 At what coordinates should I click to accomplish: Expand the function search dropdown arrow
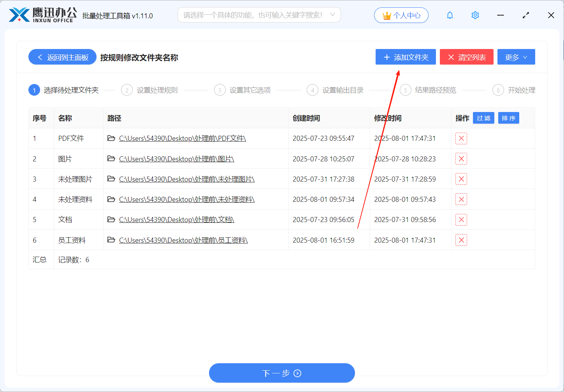coord(332,15)
